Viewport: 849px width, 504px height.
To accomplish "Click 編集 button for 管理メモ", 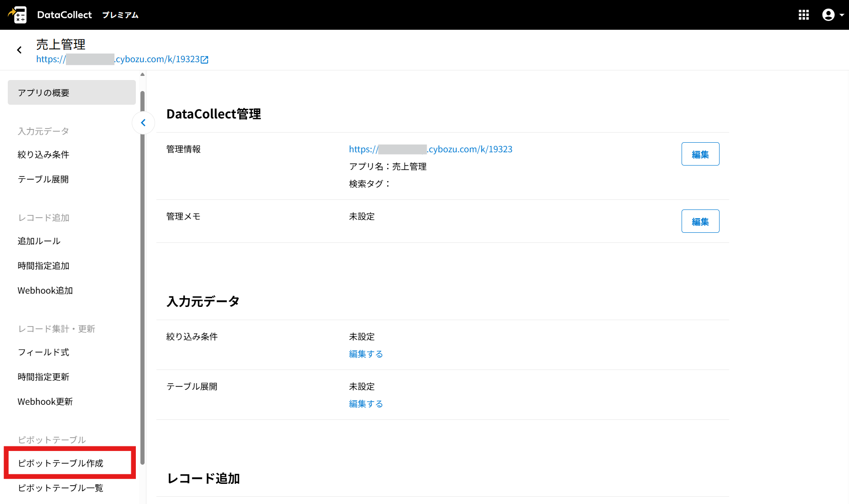I will (x=700, y=221).
